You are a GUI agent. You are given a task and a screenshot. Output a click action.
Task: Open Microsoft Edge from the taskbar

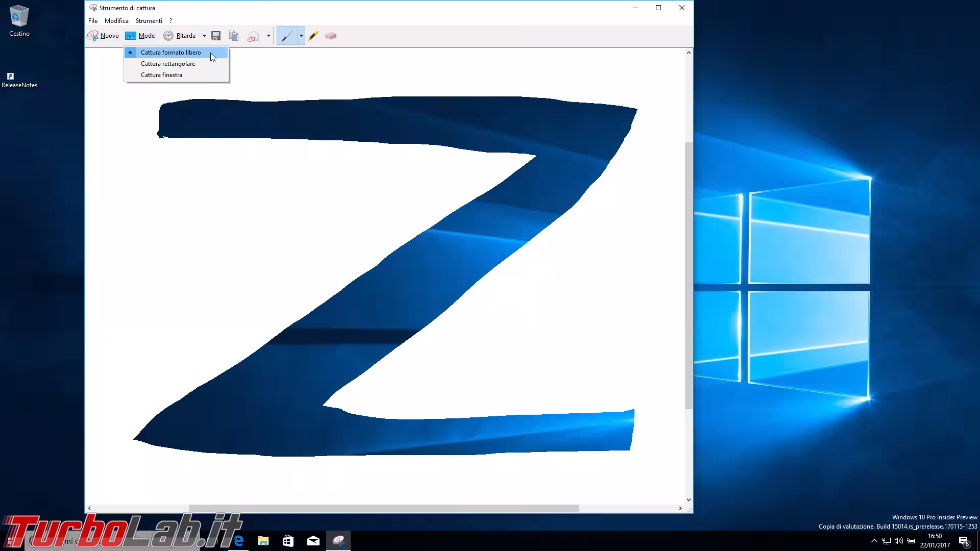tap(238, 541)
